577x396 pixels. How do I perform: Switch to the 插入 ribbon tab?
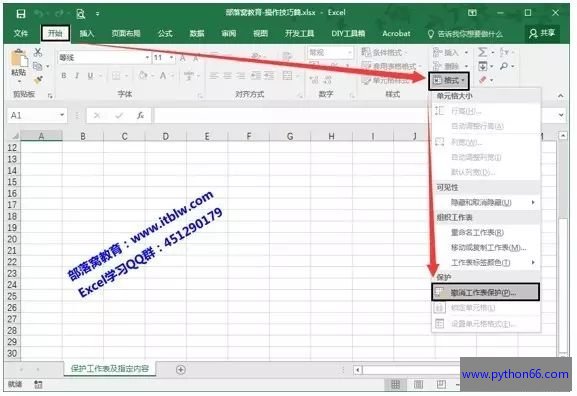87,33
